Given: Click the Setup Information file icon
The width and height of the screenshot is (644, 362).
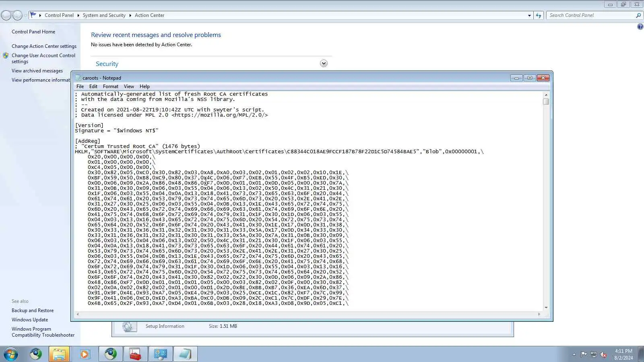Looking at the screenshot, I should [x=129, y=326].
